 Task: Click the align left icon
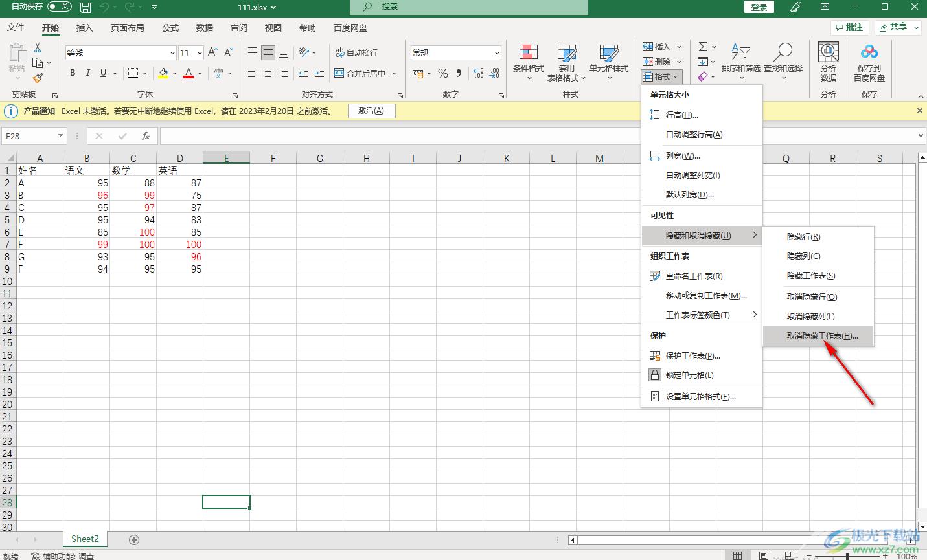click(x=253, y=73)
